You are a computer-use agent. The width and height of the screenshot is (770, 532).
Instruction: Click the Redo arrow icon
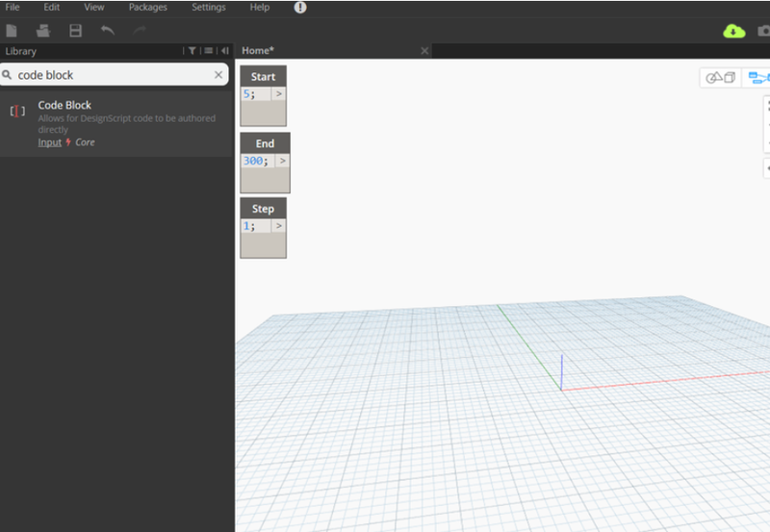click(x=140, y=31)
